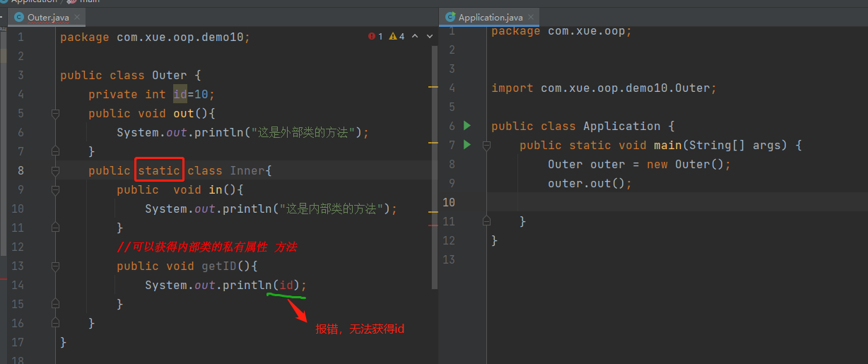Switch to the Application.java editor tab
Image resolution: width=868 pixels, height=364 pixels.
tap(490, 17)
